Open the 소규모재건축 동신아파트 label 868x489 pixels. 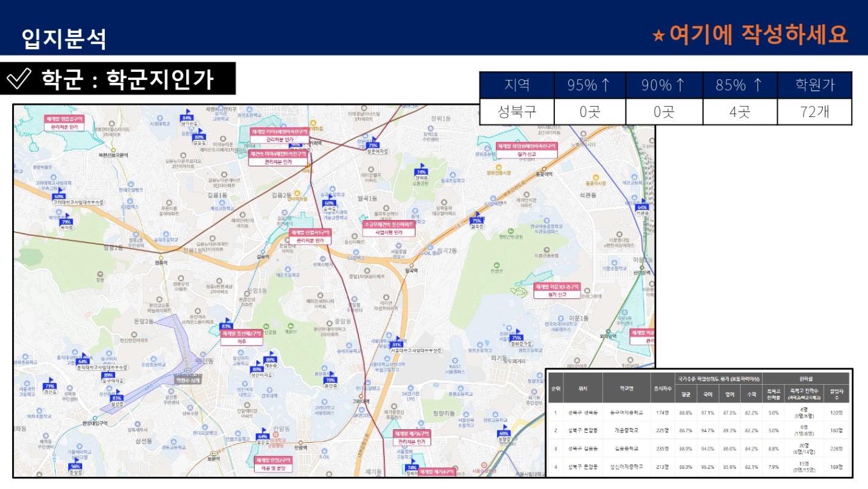coord(389,229)
